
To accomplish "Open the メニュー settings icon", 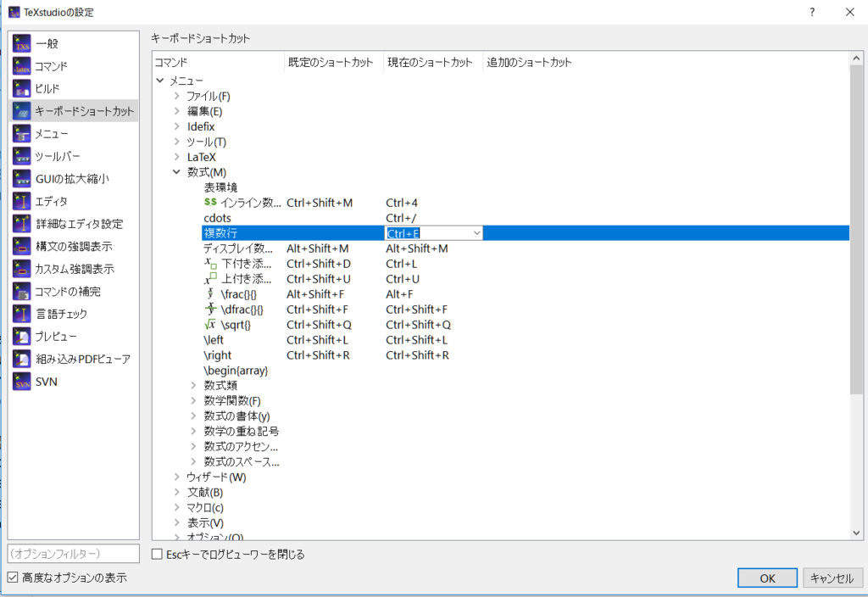I will (x=21, y=133).
